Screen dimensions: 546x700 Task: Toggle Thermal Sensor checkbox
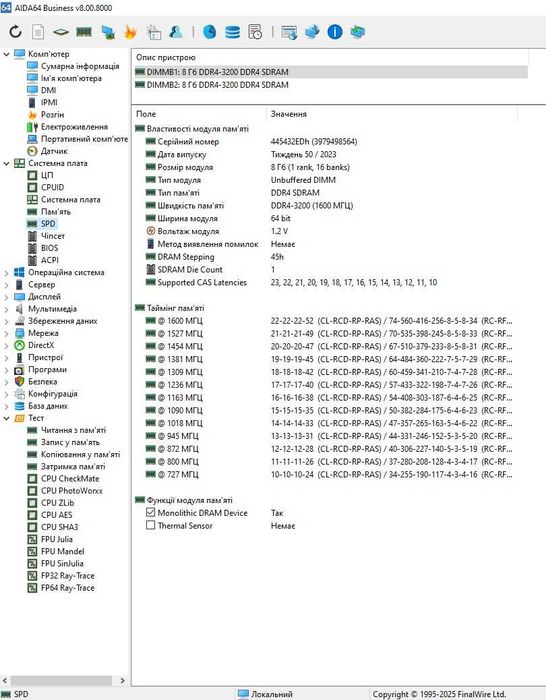click(150, 525)
